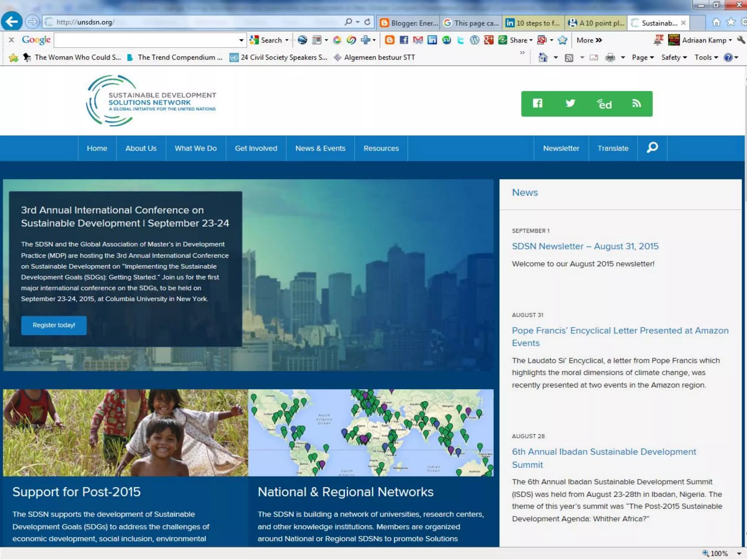Expand the Tools dropdown menu
This screenshot has width=747, height=560.
[706, 58]
